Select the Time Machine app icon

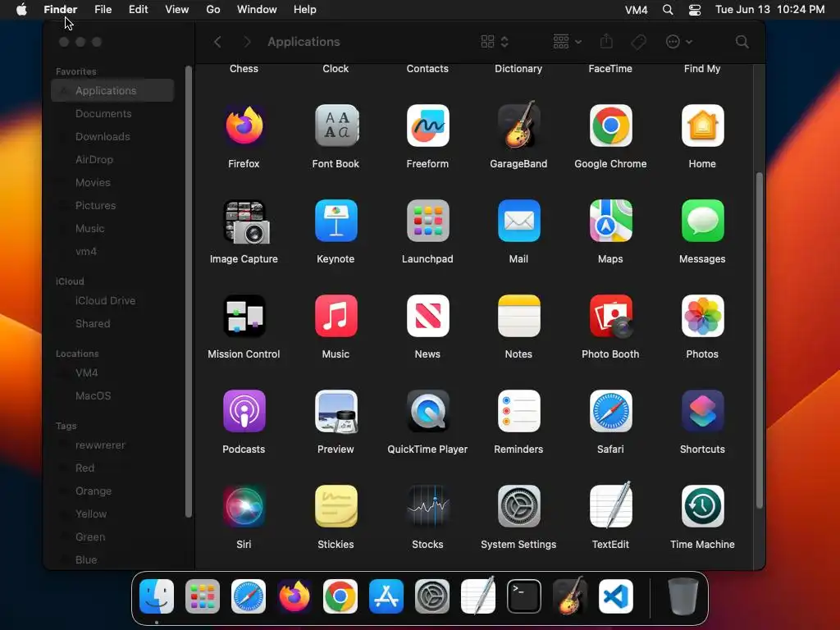tap(702, 506)
